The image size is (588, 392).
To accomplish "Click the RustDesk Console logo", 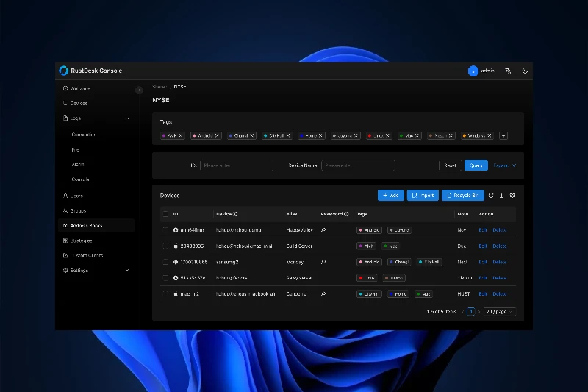I will pos(64,71).
